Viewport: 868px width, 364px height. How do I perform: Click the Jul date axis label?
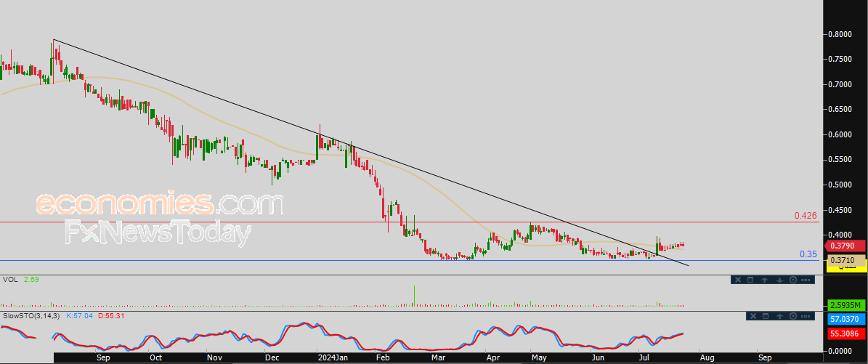(644, 358)
